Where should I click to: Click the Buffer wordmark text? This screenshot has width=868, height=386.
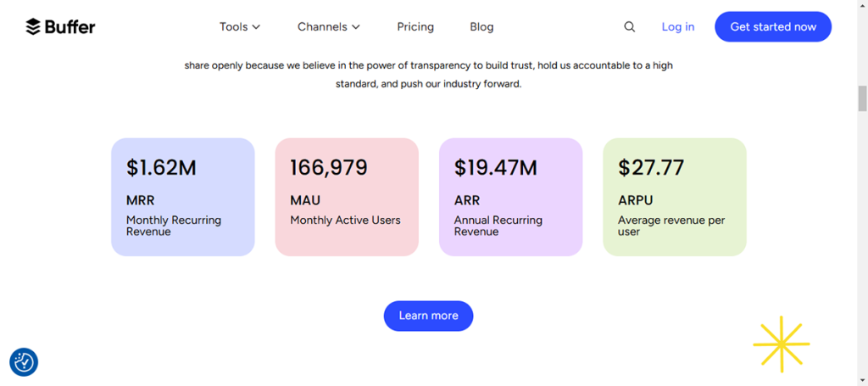(70, 27)
